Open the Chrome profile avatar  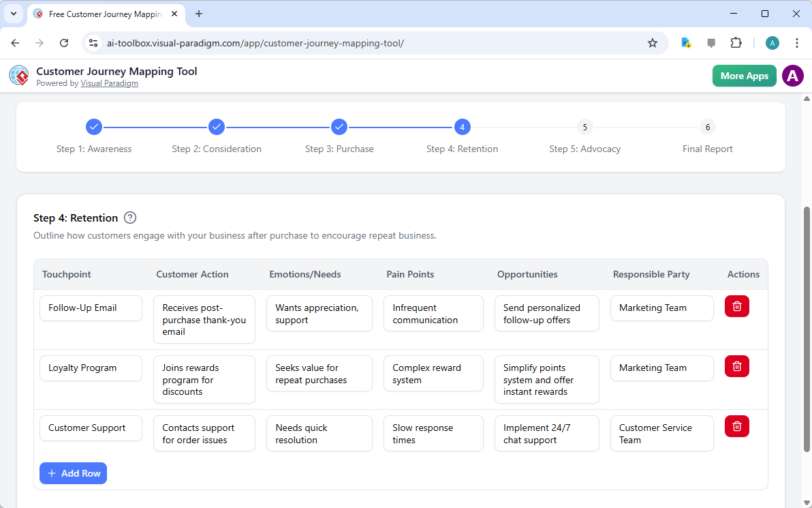coord(772,42)
